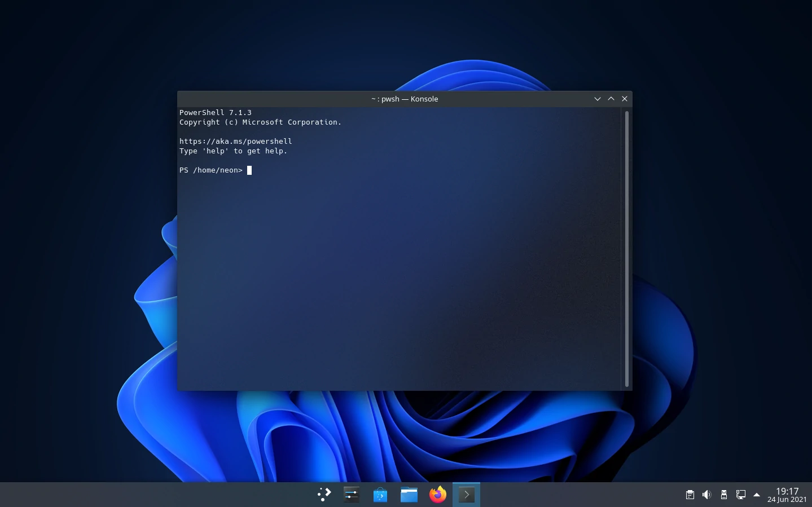Launch Firefox from the taskbar
The image size is (812, 507).
[438, 495]
